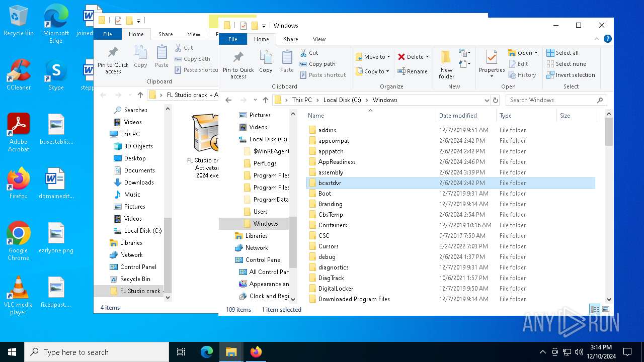Click VLC media player desktop icon
The width and height of the screenshot is (644, 362).
coord(18,296)
